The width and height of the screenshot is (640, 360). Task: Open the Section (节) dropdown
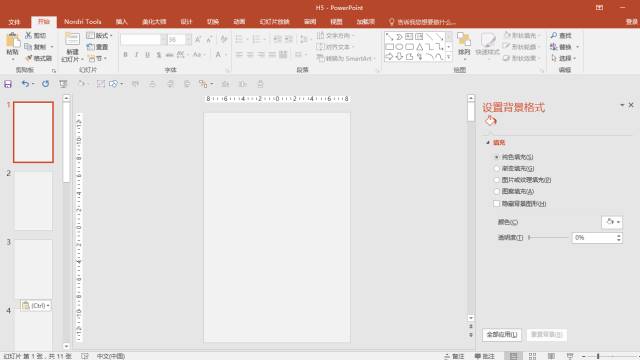click(98, 58)
